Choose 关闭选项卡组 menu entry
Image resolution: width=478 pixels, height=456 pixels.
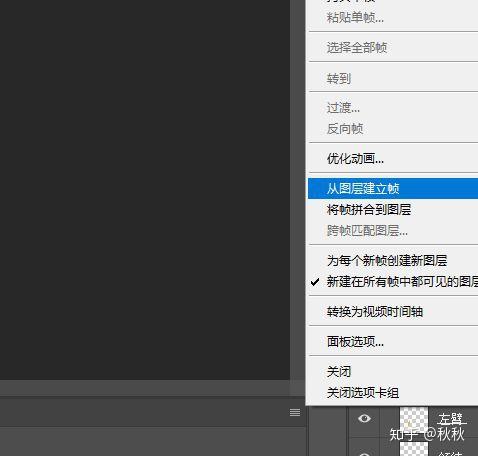(x=393, y=393)
